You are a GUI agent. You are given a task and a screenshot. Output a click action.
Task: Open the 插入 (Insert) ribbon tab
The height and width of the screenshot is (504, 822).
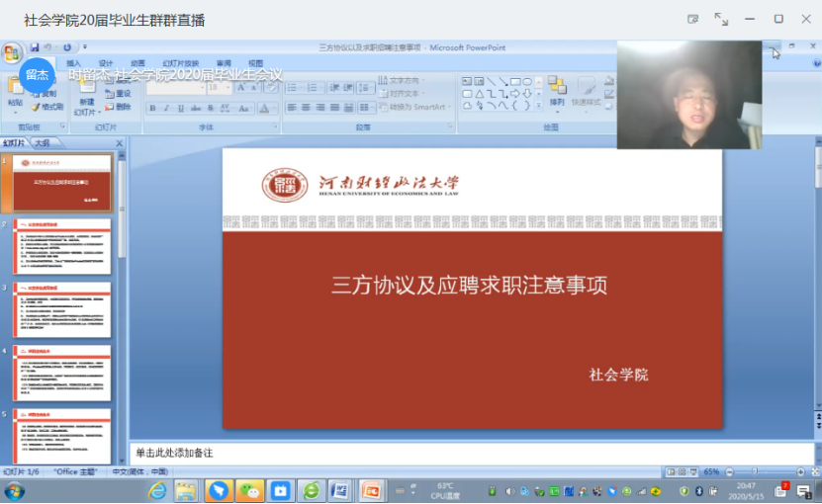coord(73,63)
